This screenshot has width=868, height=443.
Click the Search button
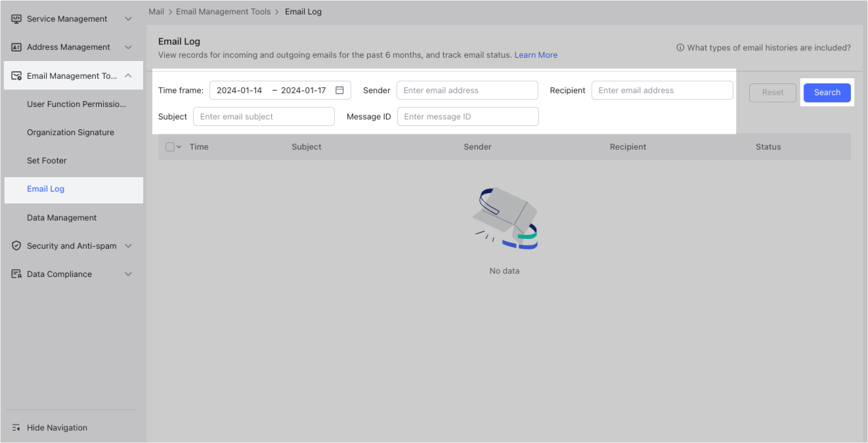coord(827,93)
